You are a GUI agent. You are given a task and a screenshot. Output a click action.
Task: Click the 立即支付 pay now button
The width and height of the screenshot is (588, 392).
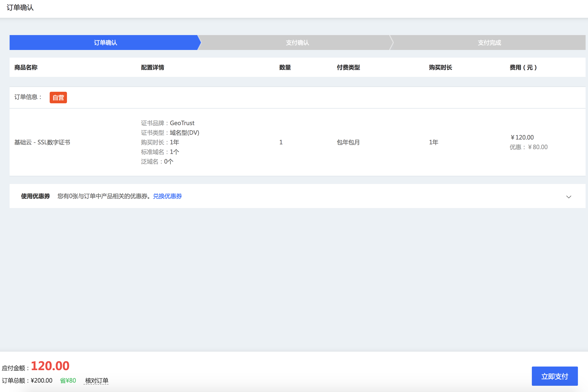[x=555, y=376]
